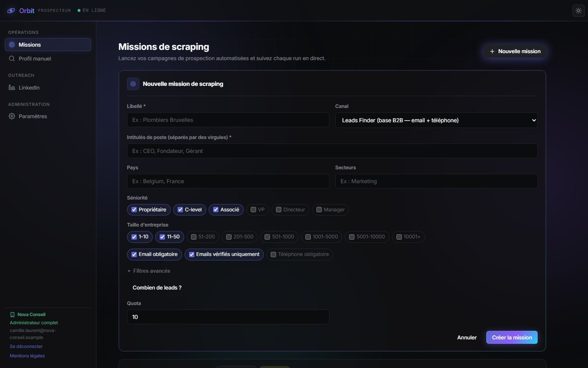Uncheck the Propriétaire seniority checkbox
588x368 pixels.
[x=134, y=210]
